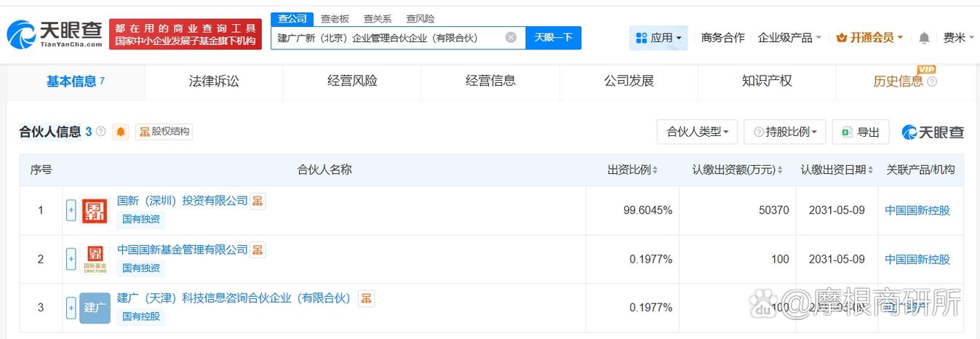Click the 50370 subscribed capital value
Image resolution: width=980 pixels, height=339 pixels.
773,210
